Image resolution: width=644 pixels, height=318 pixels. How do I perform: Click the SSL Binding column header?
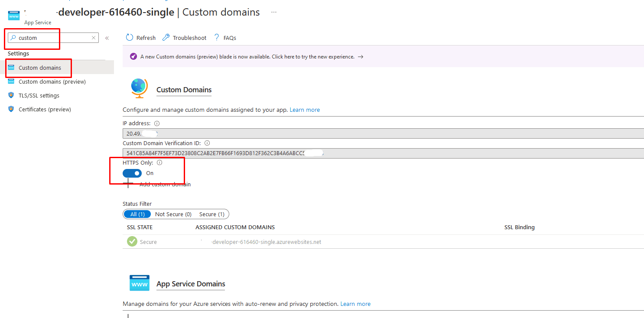click(x=520, y=227)
